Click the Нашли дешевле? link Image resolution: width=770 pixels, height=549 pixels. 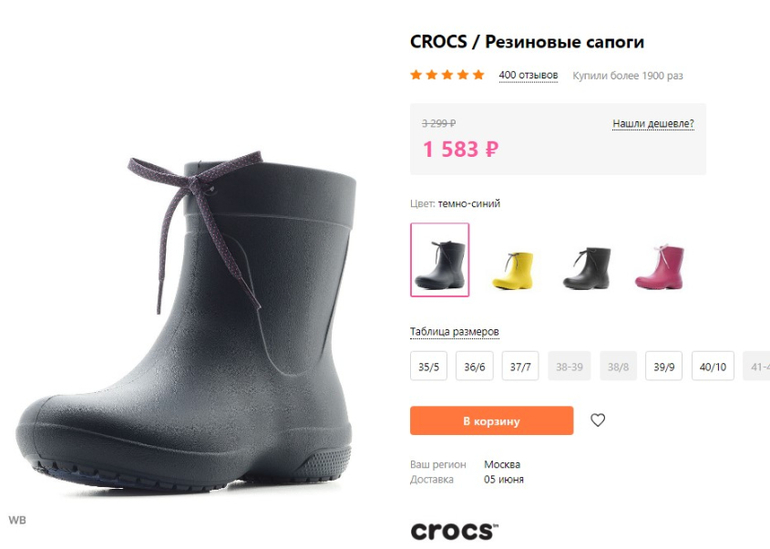653,124
